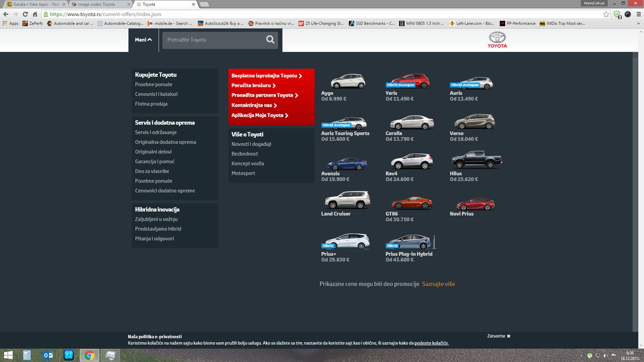Open Cenovnici i katalozi menu item
Image resolution: width=644 pixels, height=362 pixels.
point(156,94)
